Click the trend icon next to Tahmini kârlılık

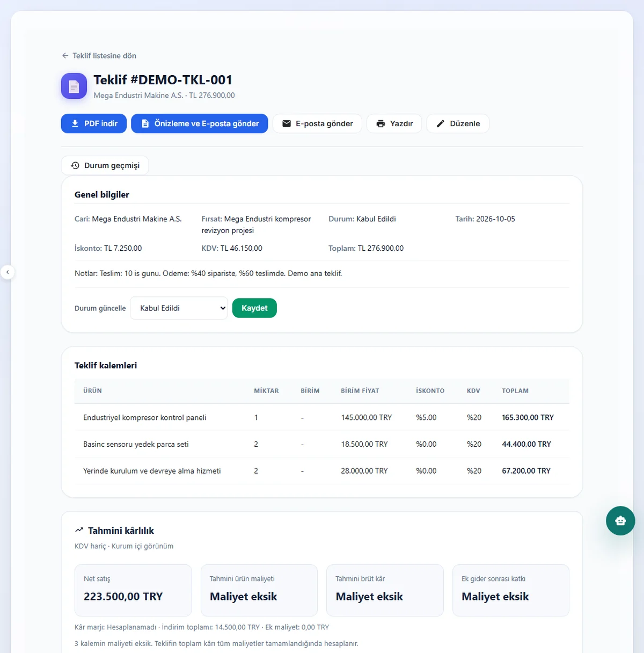(79, 530)
